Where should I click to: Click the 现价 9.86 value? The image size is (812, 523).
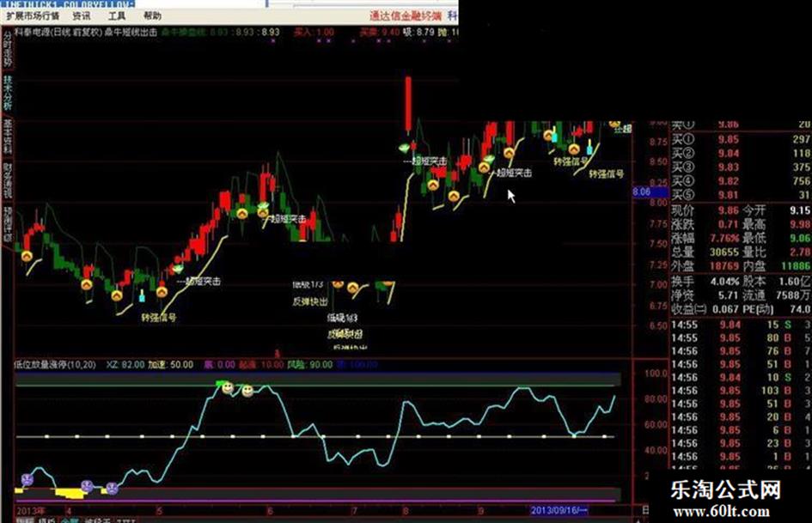click(728, 210)
